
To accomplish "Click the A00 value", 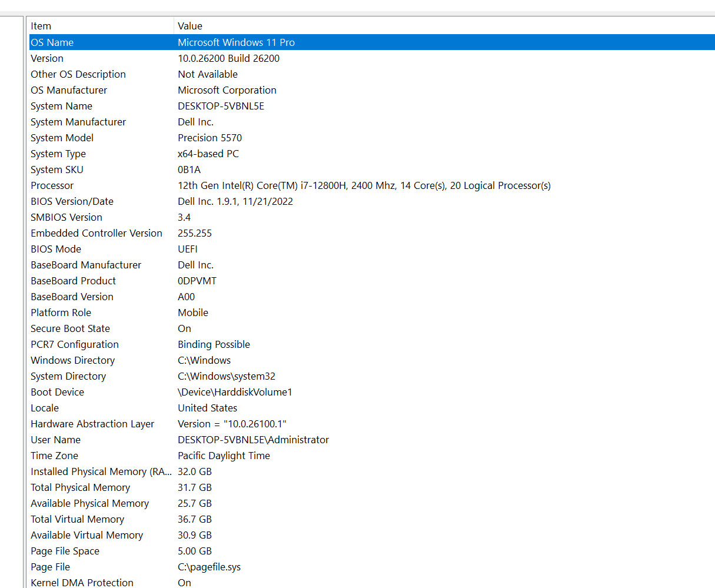I will (187, 297).
